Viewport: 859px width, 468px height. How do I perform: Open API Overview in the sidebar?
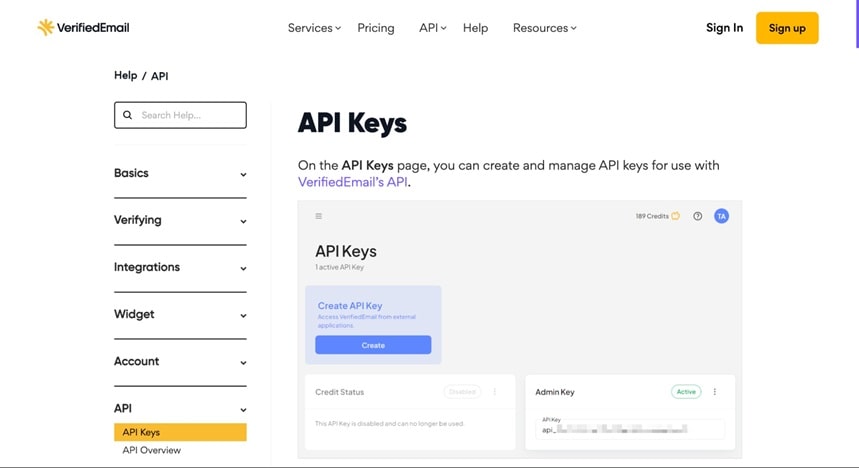(x=151, y=450)
